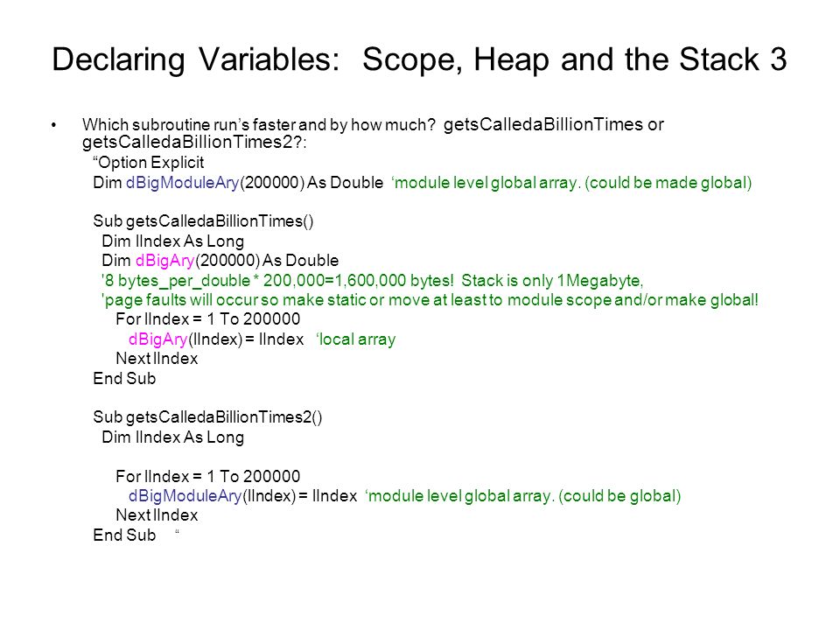Viewport: 840px width, 630px height.
Task: Click 'dBigModuleAry' in the module-level Dim statement
Action: click(182, 183)
